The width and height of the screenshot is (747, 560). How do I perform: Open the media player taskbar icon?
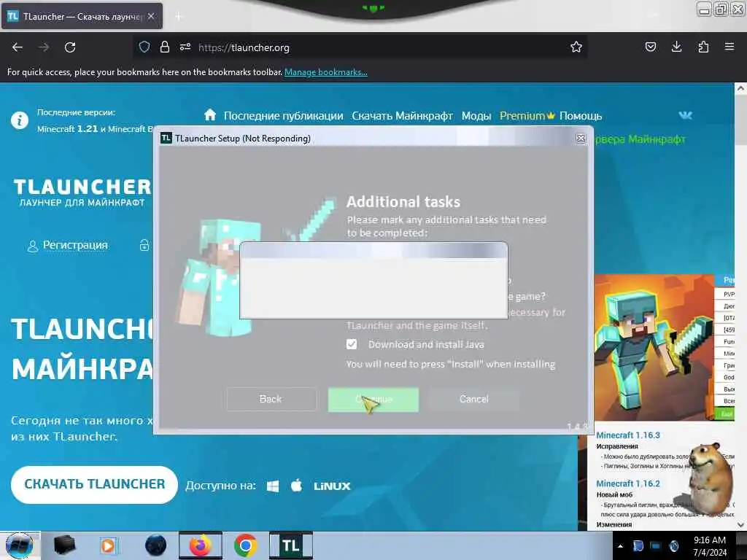click(108, 545)
